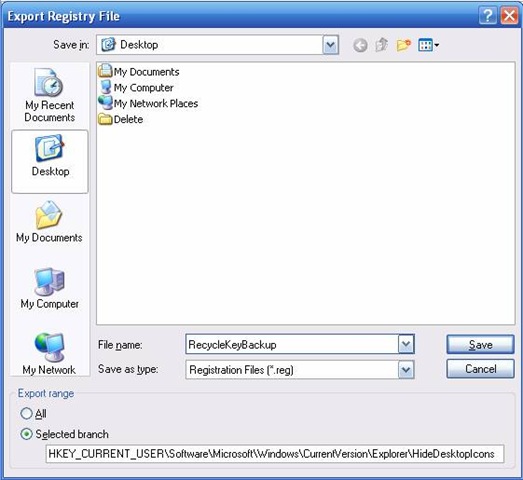Open the View menu icon
The width and height of the screenshot is (523, 480).
[428, 45]
